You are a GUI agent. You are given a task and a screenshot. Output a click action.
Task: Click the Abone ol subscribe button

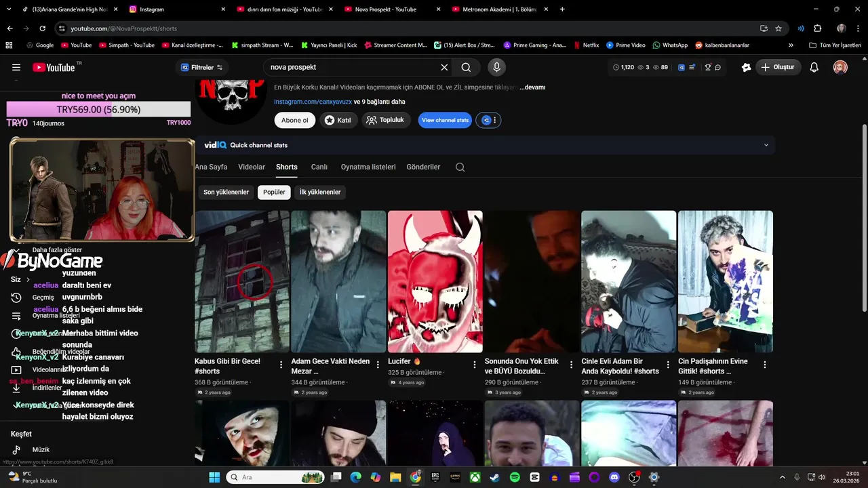(x=295, y=120)
